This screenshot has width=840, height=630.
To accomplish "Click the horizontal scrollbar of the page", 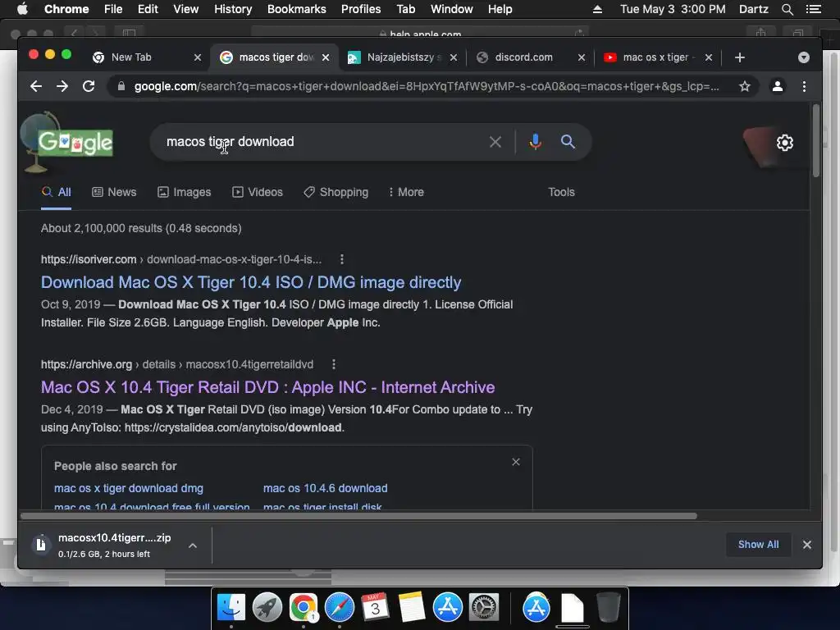I will [x=359, y=516].
